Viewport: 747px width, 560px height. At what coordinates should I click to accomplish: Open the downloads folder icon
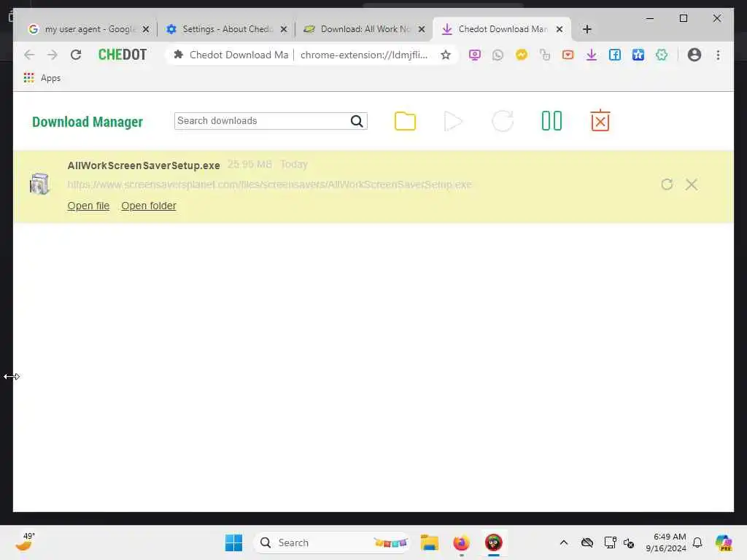[405, 121]
